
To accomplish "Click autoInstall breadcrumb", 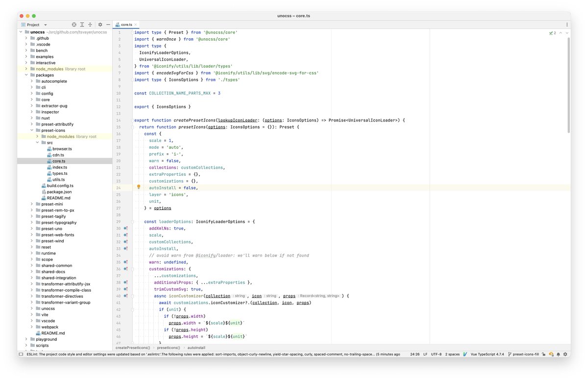I will [196, 348].
